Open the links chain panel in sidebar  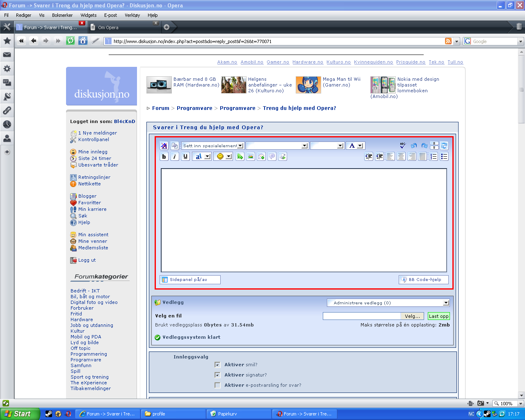7,110
